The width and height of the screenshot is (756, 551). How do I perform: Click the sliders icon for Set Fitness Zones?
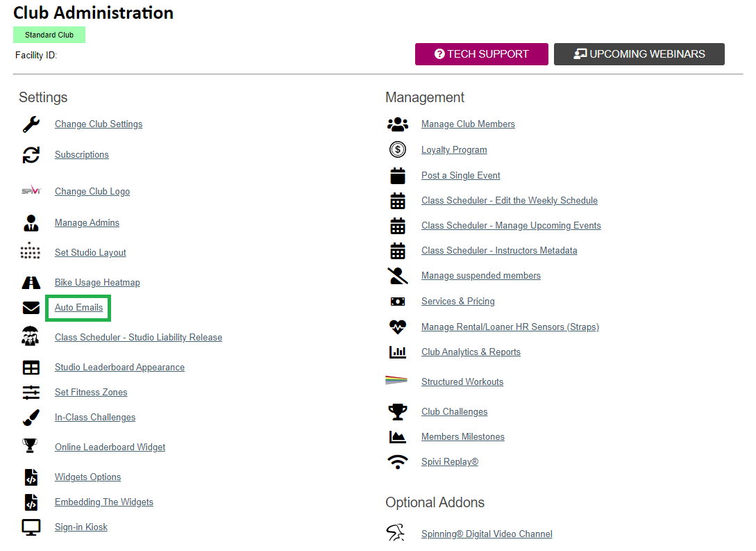pyautogui.click(x=31, y=393)
